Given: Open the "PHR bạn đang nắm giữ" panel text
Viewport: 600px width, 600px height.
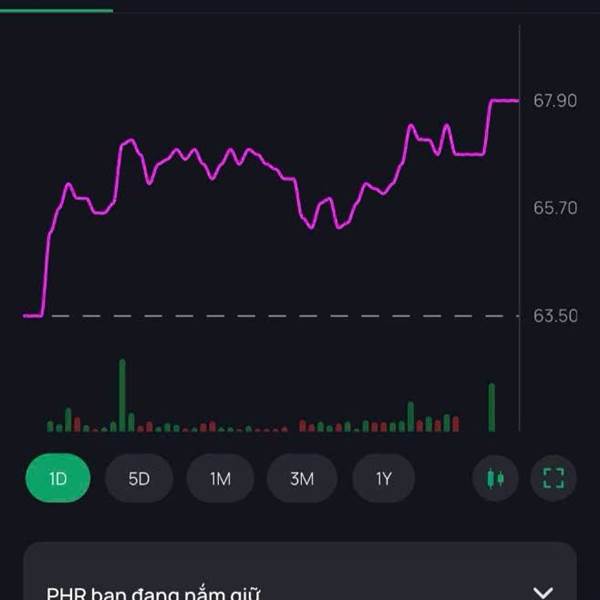Looking at the screenshot, I should 154,593.
